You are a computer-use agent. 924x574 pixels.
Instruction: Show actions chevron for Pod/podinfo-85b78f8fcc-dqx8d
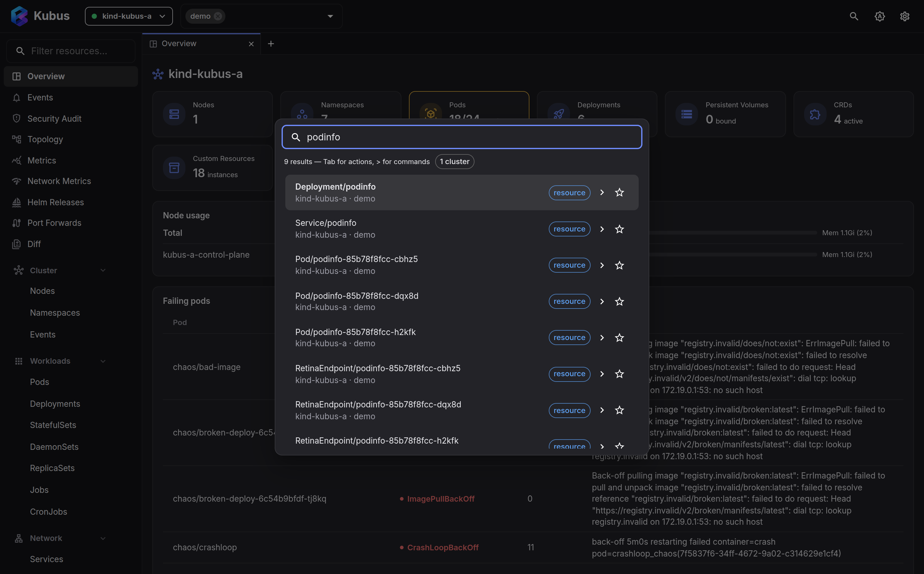pos(602,301)
